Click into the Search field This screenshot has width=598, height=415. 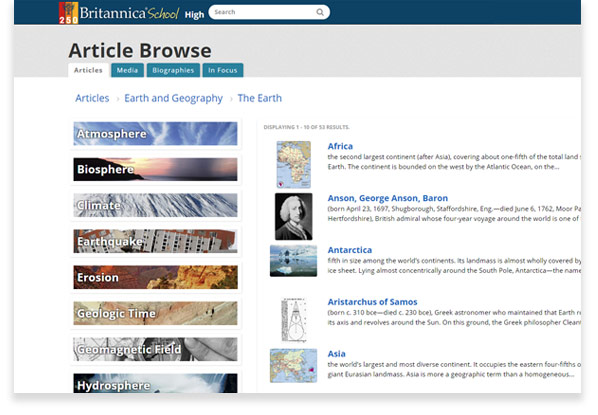[269, 12]
